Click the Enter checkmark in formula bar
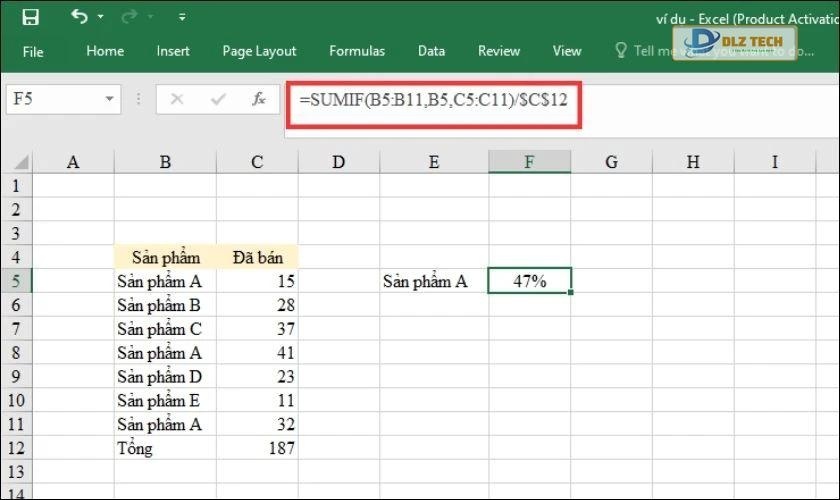840x500 pixels. 218,99
